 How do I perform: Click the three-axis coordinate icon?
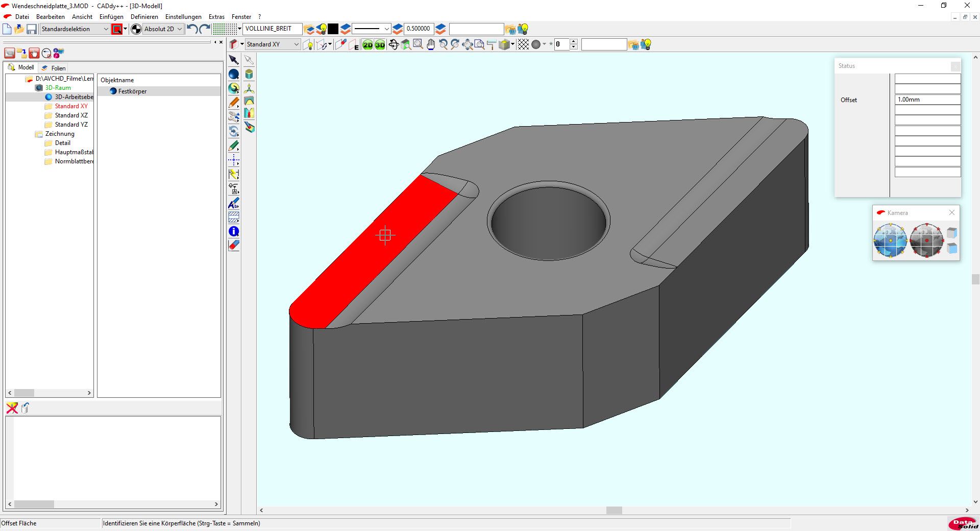(x=249, y=88)
